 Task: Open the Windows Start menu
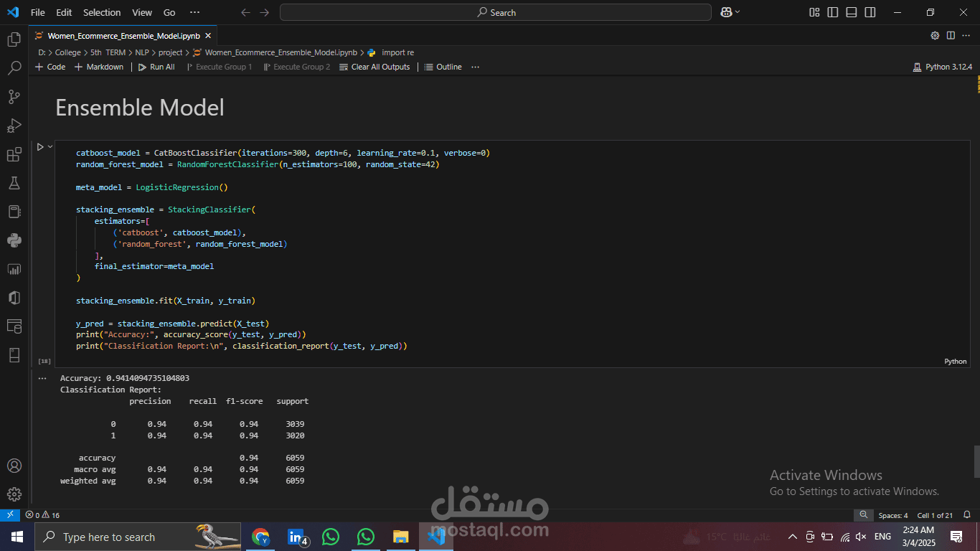tap(17, 537)
